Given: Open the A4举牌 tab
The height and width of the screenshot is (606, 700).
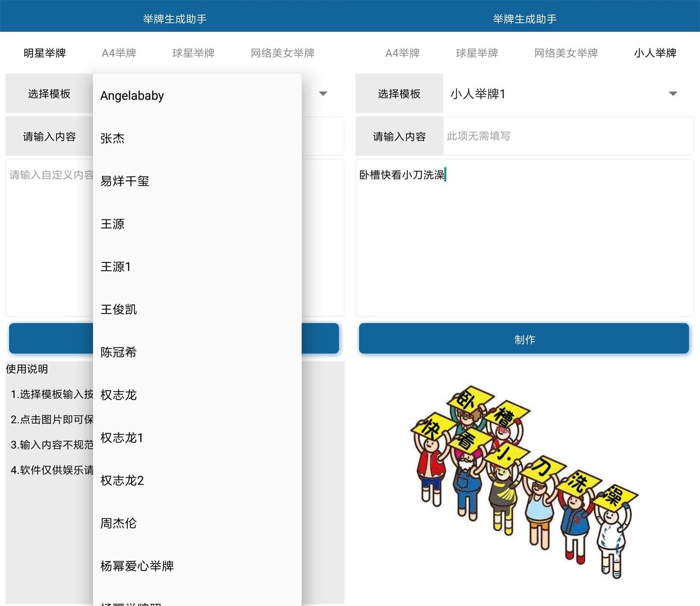Looking at the screenshot, I should (x=119, y=53).
